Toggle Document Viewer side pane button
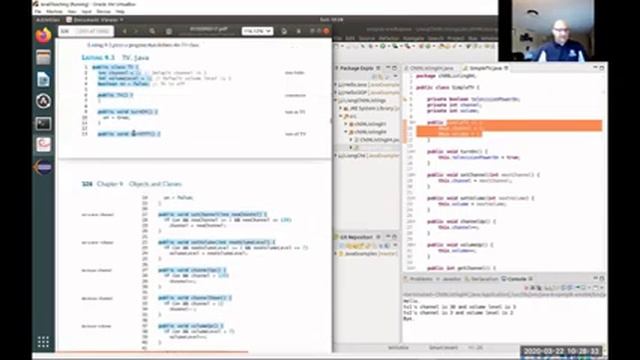This screenshot has height=360, width=640. tap(169, 31)
